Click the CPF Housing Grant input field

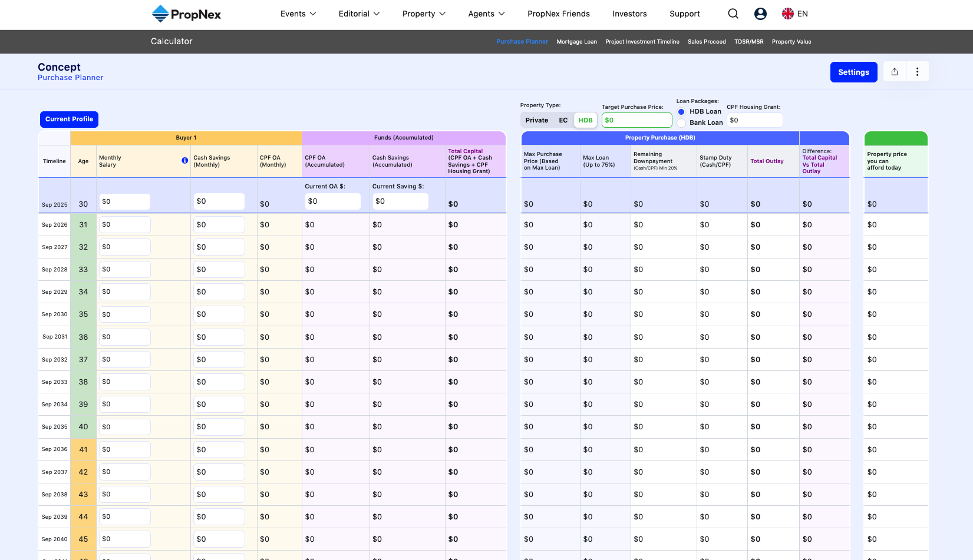tap(754, 120)
